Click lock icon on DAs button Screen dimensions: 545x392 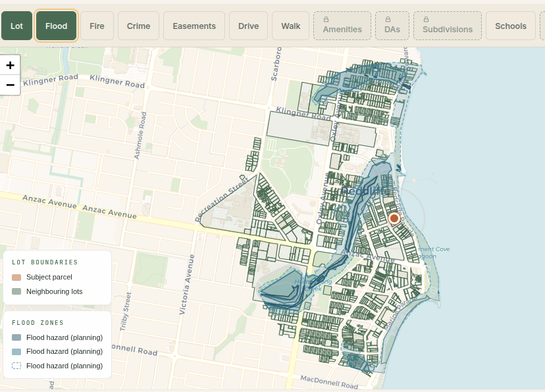tap(388, 20)
